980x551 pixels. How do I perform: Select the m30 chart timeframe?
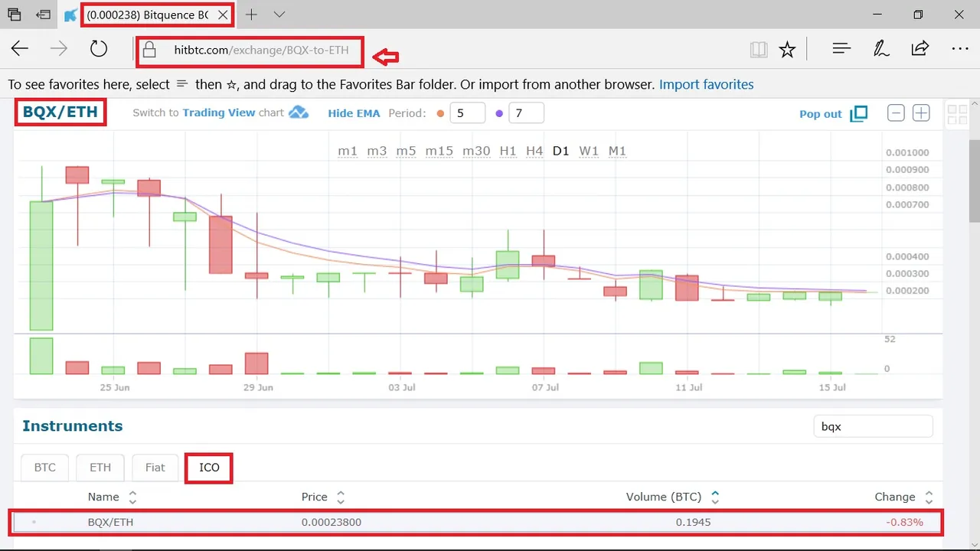coord(476,151)
